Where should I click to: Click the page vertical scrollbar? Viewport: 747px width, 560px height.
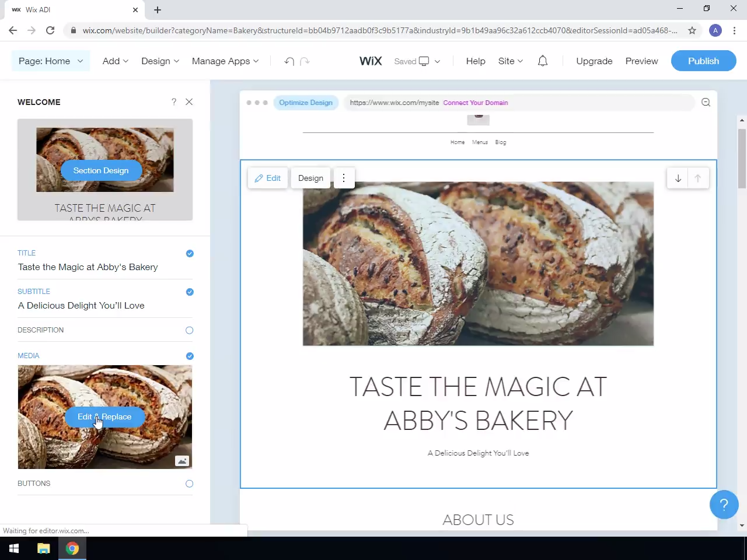(x=742, y=159)
